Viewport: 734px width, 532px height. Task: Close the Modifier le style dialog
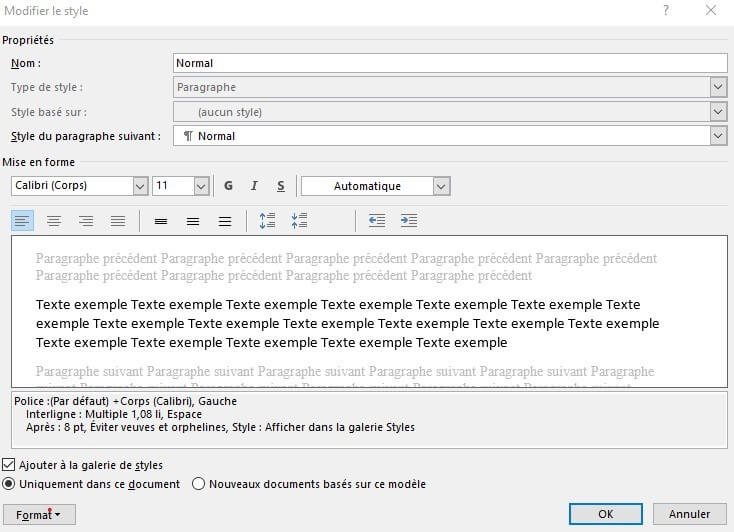(711, 10)
